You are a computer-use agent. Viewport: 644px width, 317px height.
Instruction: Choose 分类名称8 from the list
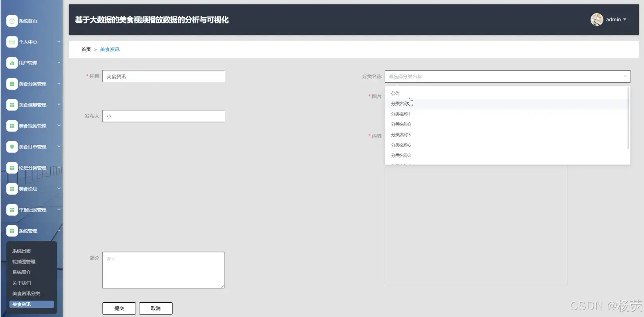click(507, 124)
